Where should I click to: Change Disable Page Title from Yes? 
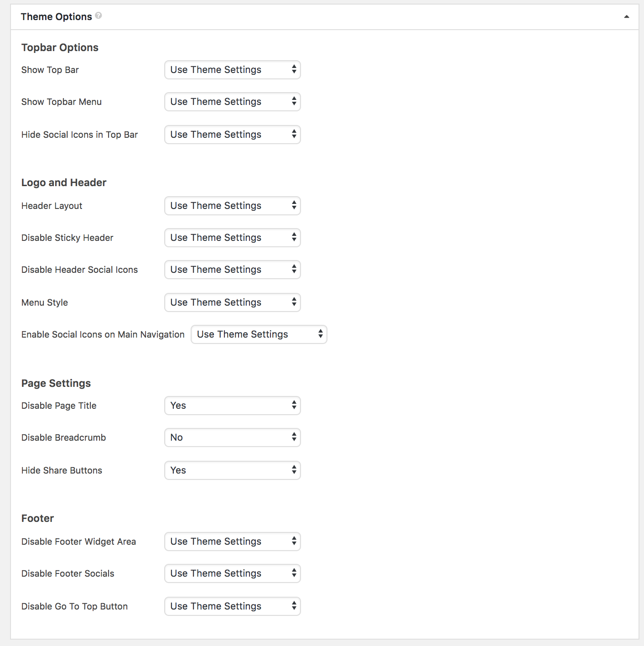tap(233, 406)
